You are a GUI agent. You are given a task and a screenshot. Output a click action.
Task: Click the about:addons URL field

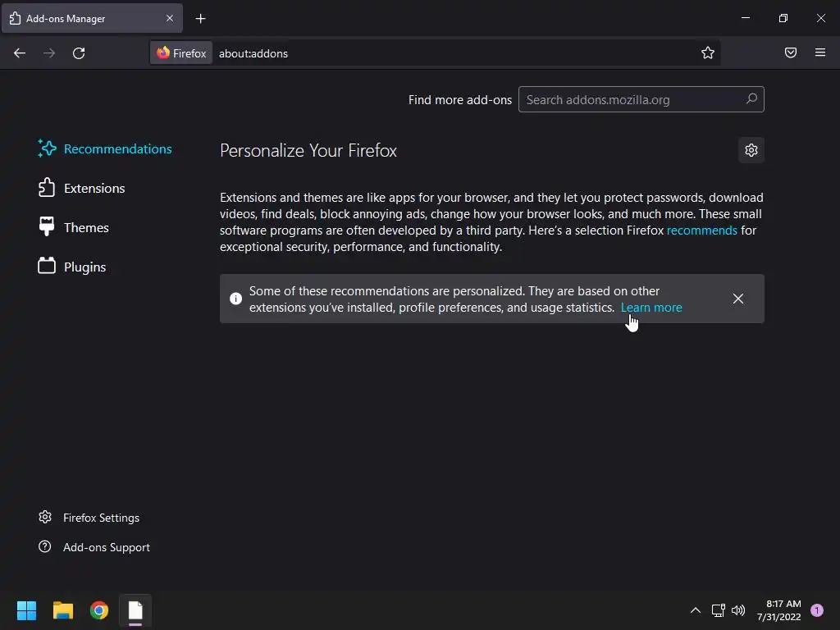click(455, 53)
